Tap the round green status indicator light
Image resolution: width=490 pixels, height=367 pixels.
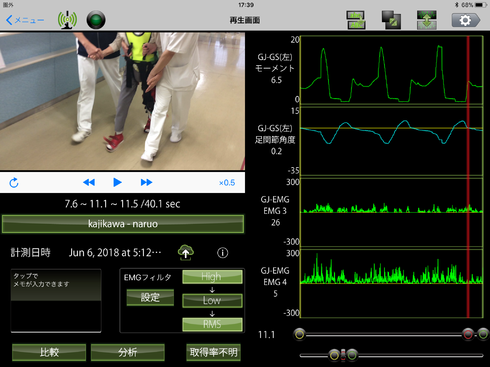tap(96, 20)
